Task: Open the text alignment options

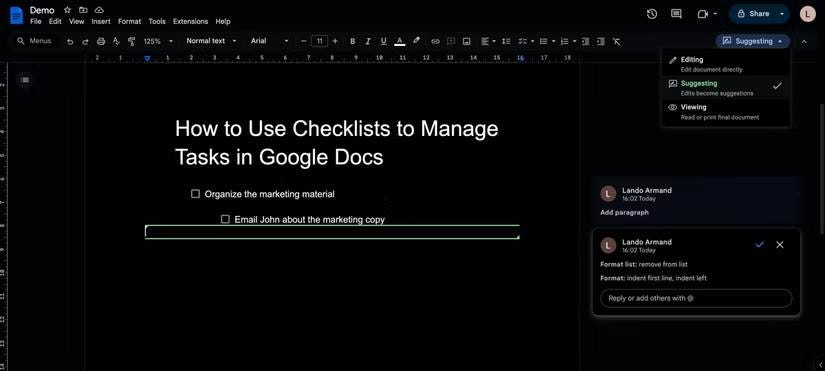Action: click(x=488, y=41)
